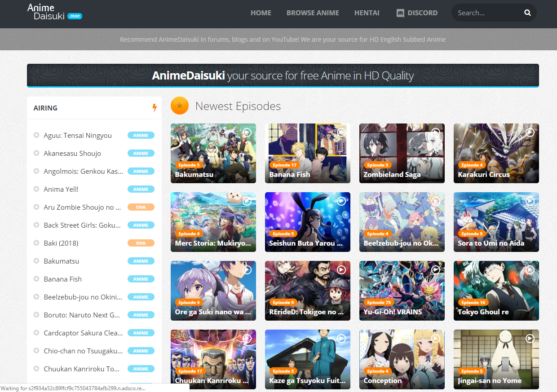Image resolution: width=557 pixels, height=392 pixels.
Task: Open the DISCORD nav link
Action: pos(417,13)
